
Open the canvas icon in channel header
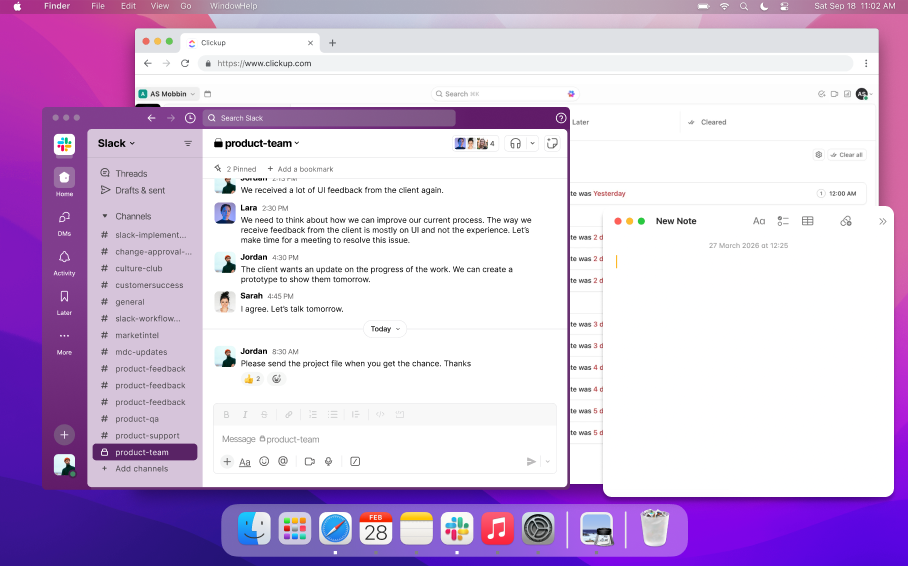[552, 143]
